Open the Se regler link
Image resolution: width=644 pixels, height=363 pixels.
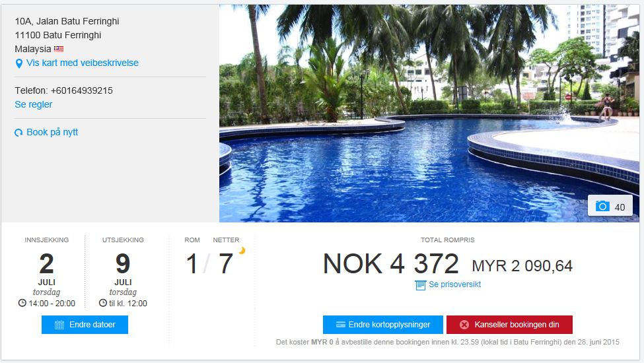click(x=34, y=104)
